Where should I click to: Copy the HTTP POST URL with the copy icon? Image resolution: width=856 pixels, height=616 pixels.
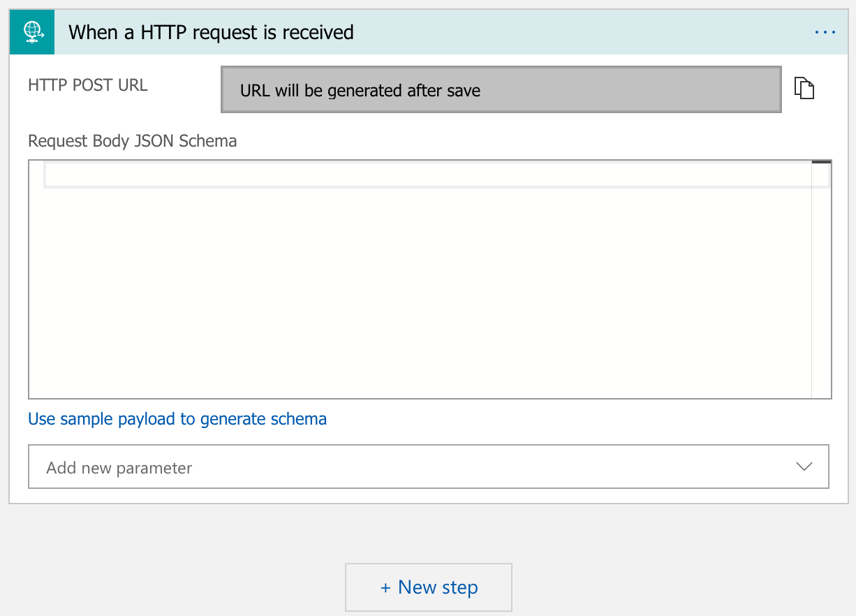click(x=804, y=88)
